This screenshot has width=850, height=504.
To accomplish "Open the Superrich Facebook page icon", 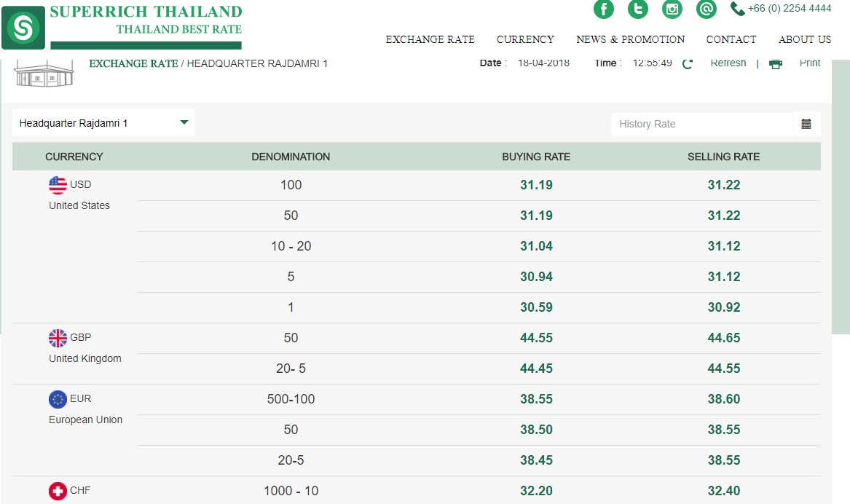I will 603,9.
